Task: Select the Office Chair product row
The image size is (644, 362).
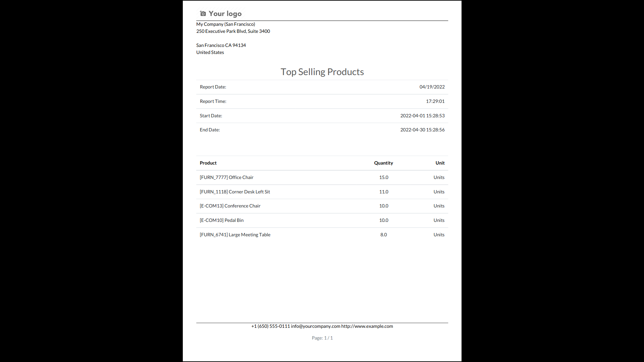Action: 226,177
